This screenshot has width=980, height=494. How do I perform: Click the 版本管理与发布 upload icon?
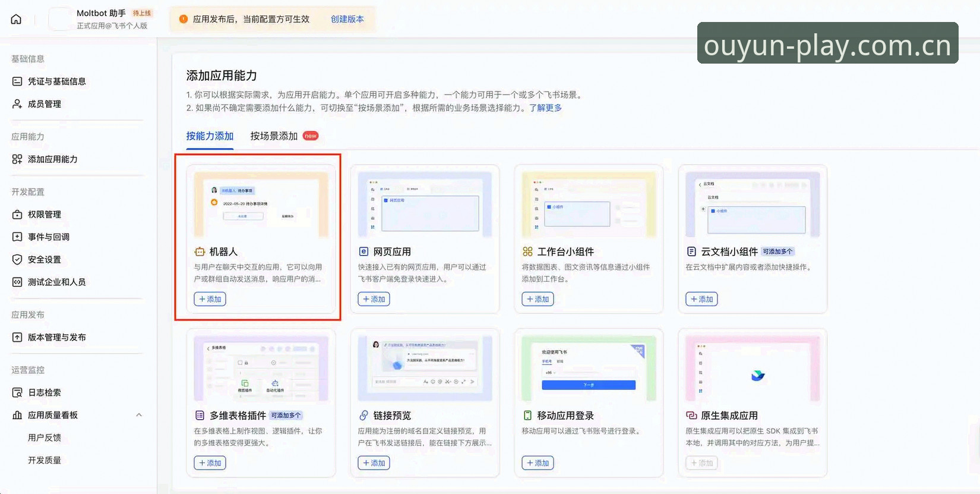pos(17,338)
